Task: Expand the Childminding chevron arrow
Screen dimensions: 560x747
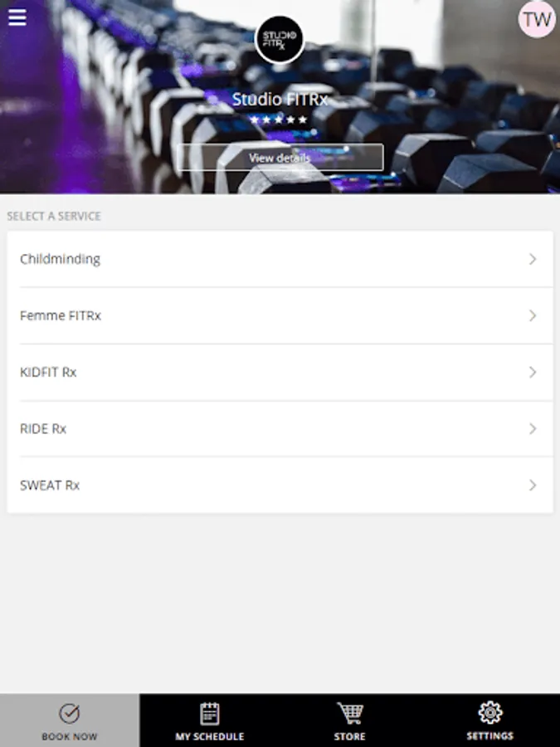Action: click(x=533, y=259)
